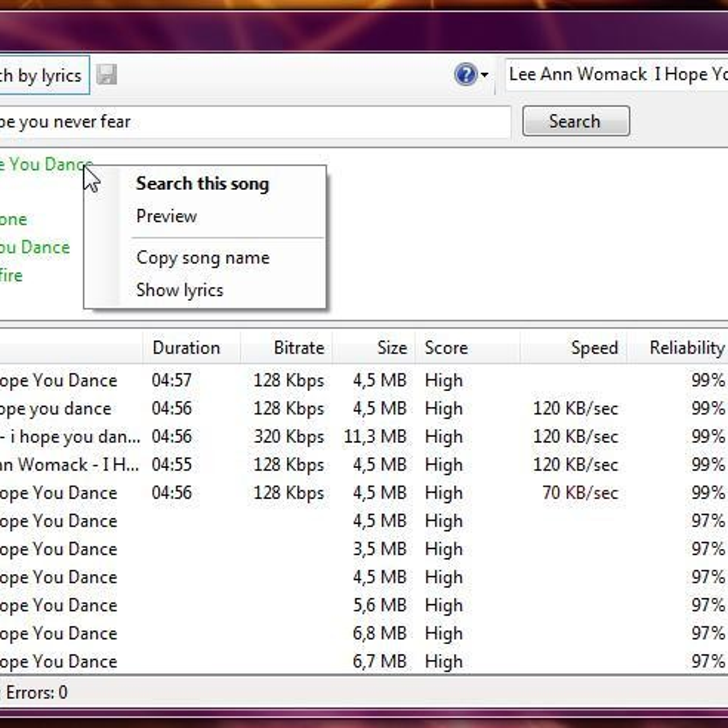Focus the lyrics field containing 'you never fear'
This screenshot has height=728, width=728.
click(255, 122)
